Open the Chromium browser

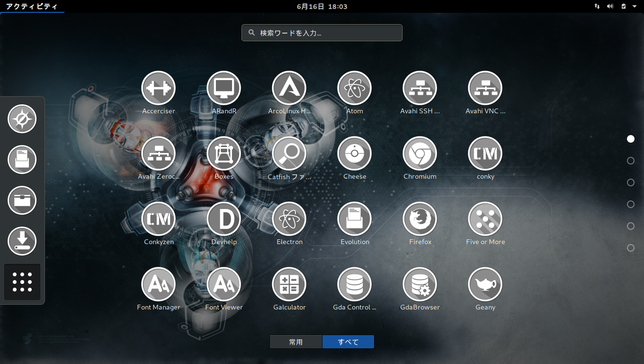coord(420,154)
